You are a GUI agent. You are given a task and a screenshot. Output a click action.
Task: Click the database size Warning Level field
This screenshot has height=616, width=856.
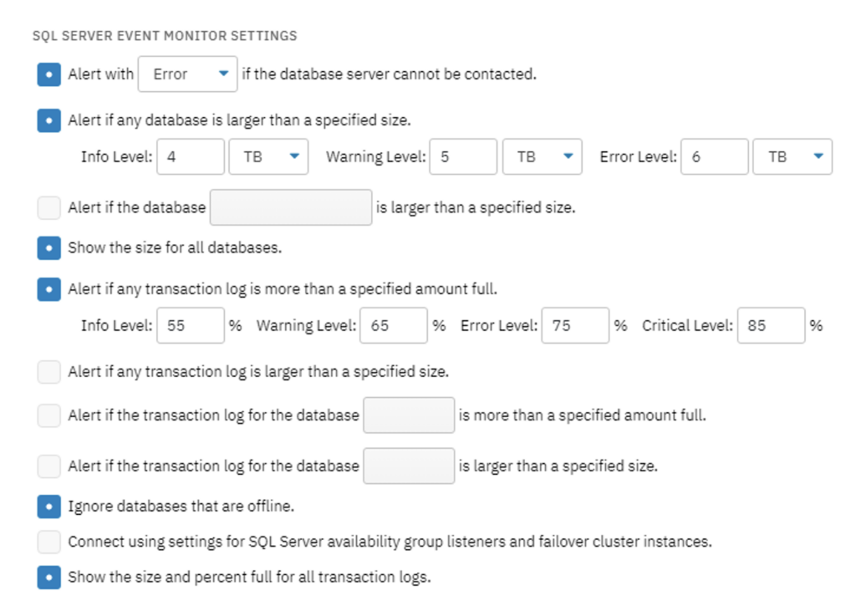(x=463, y=156)
